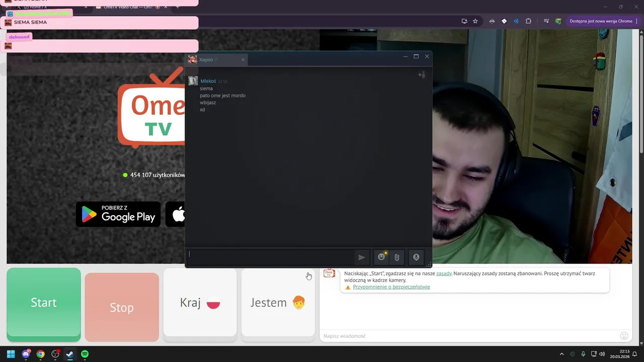This screenshot has height=362, width=644.
Task: Click the white tag extension icon
Action: (504, 21)
